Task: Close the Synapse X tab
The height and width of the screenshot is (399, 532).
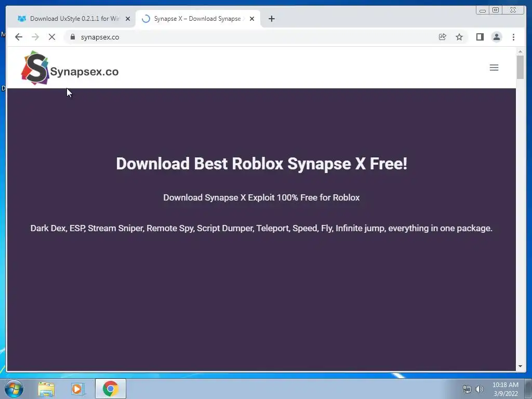Action: (252, 19)
